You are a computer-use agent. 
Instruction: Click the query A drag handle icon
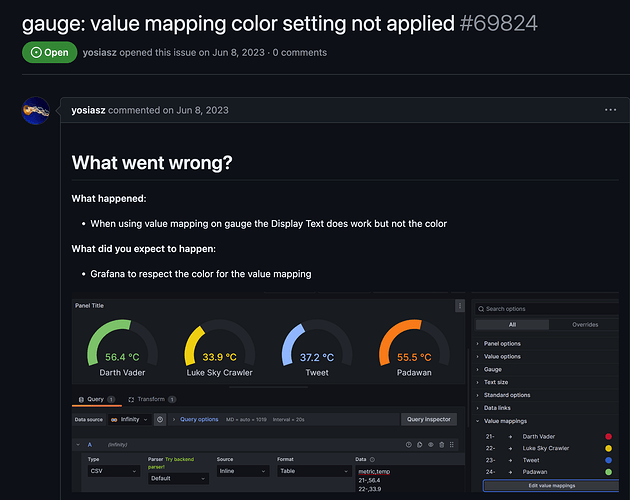pyautogui.click(x=452, y=445)
